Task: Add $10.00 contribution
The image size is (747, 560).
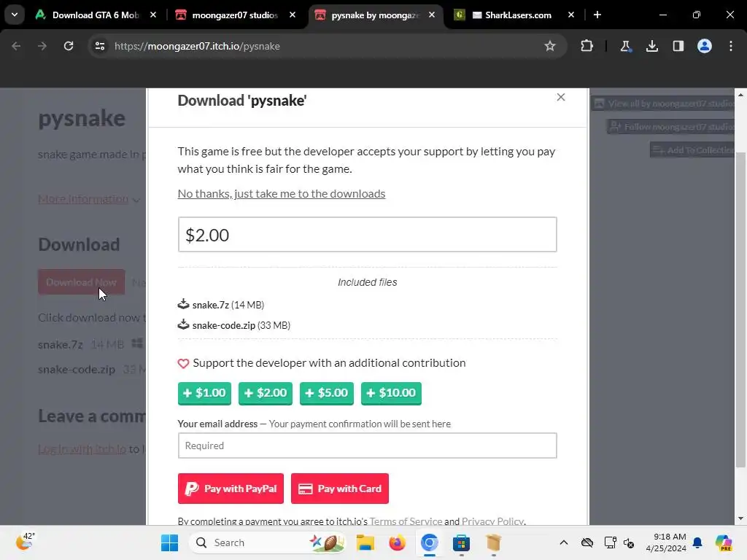Action: point(391,393)
